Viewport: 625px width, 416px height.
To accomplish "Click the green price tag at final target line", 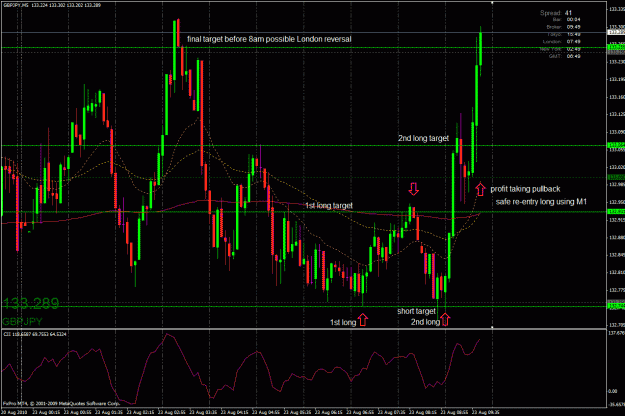I will (616, 47).
